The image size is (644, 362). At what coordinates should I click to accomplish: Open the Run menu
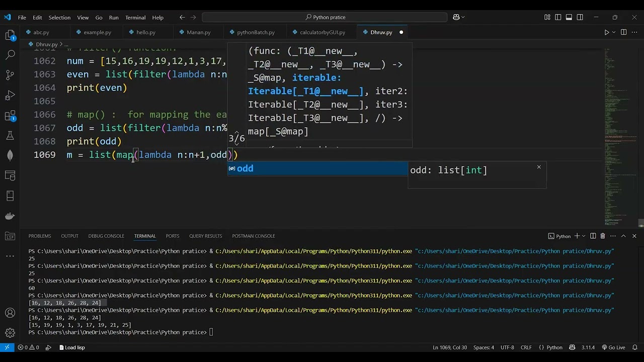114,17
